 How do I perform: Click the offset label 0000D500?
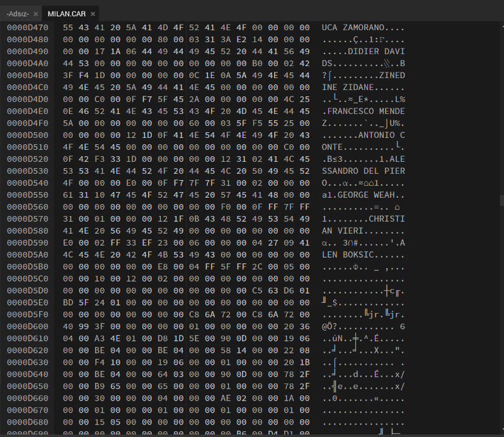click(28, 135)
